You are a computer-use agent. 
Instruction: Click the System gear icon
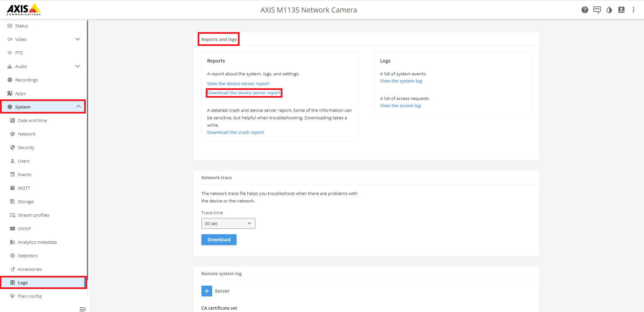[x=10, y=107]
